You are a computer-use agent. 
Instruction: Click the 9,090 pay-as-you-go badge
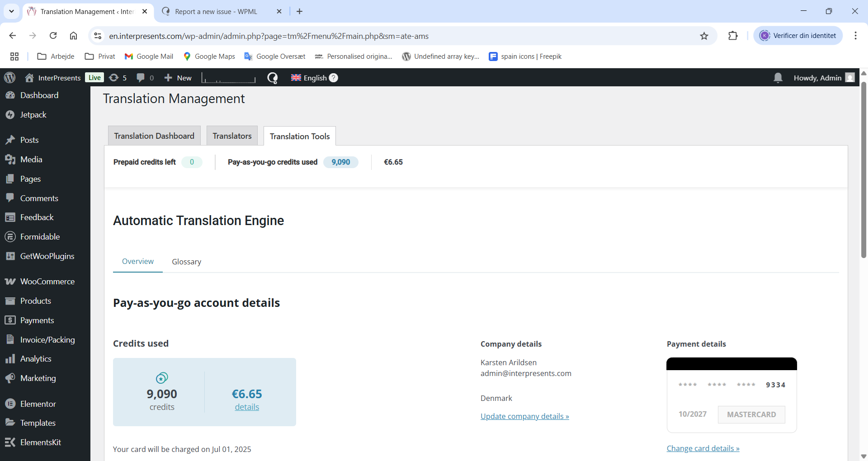pyautogui.click(x=341, y=162)
